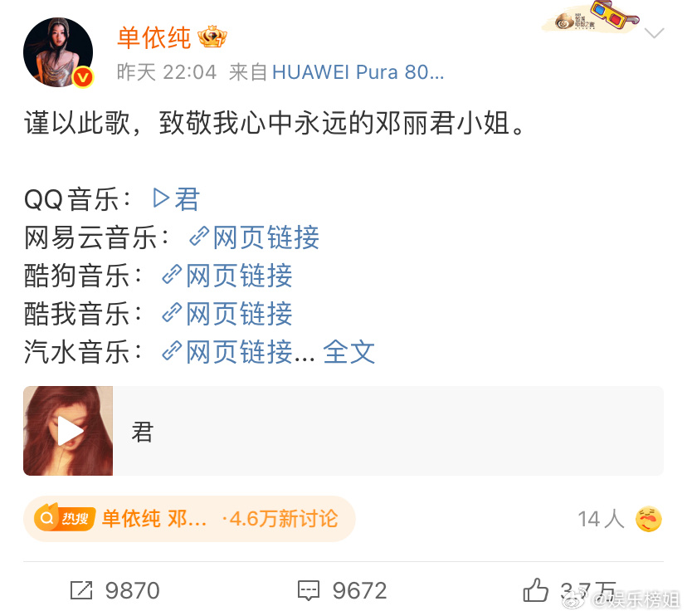Expand the post with 全文
Screen dimensions: 687x616
[349, 352]
